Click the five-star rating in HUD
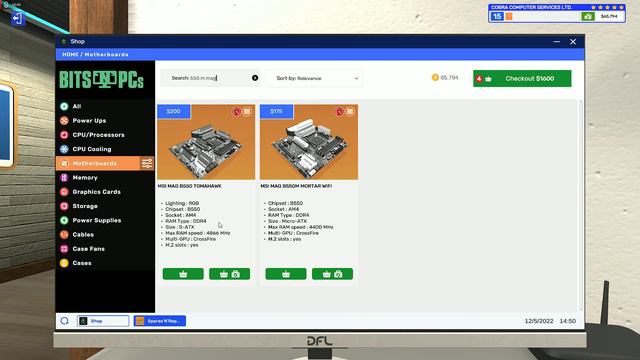 click(x=607, y=7)
